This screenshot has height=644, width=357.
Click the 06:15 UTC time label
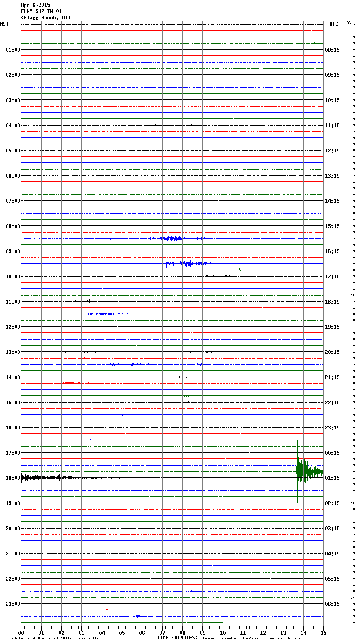332,604
